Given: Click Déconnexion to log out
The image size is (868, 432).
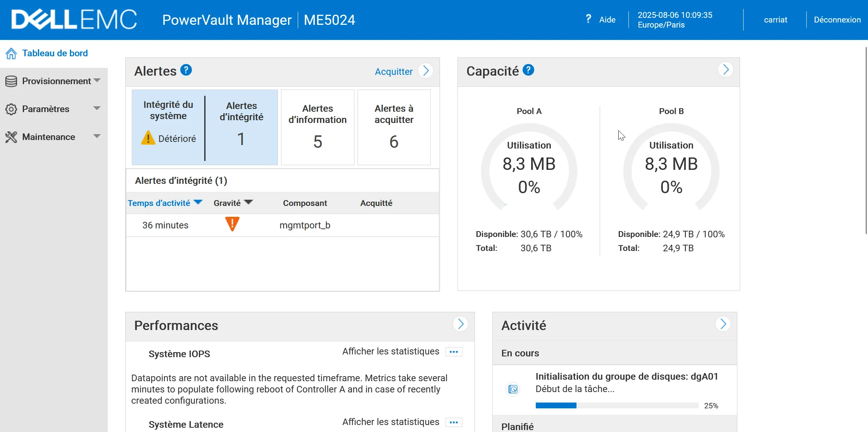Looking at the screenshot, I should pos(837,20).
